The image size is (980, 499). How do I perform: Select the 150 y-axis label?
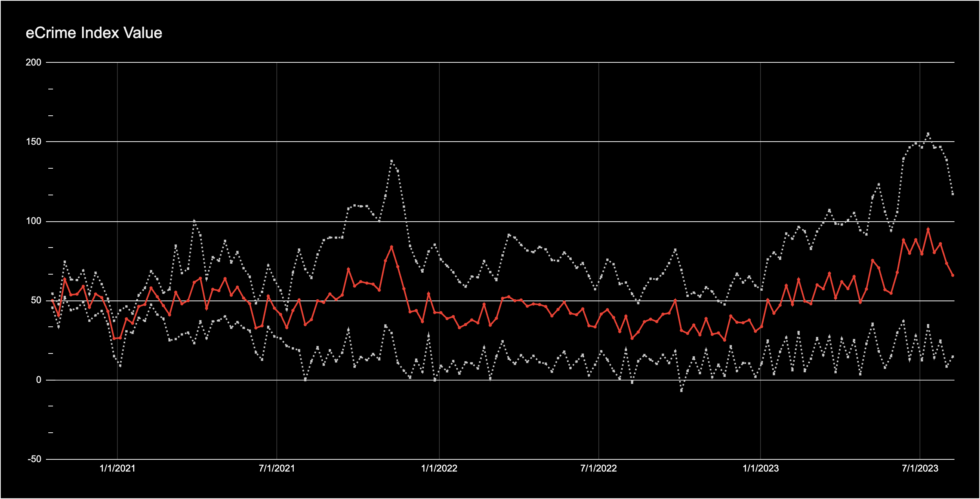point(33,142)
